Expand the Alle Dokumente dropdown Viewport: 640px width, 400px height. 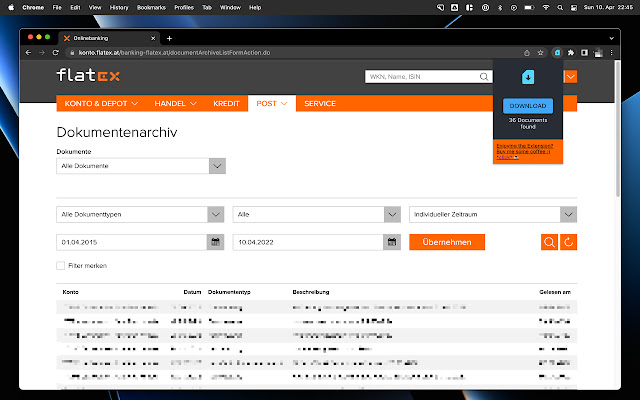[218, 166]
